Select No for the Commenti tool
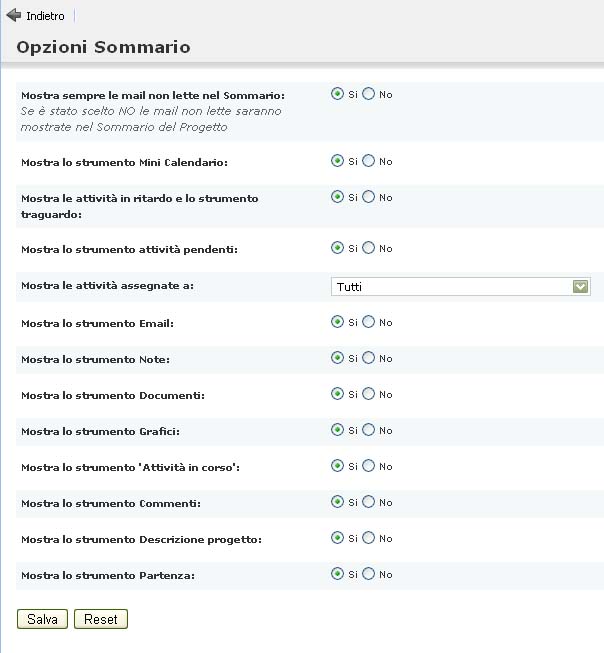This screenshot has width=604, height=653. point(369,502)
